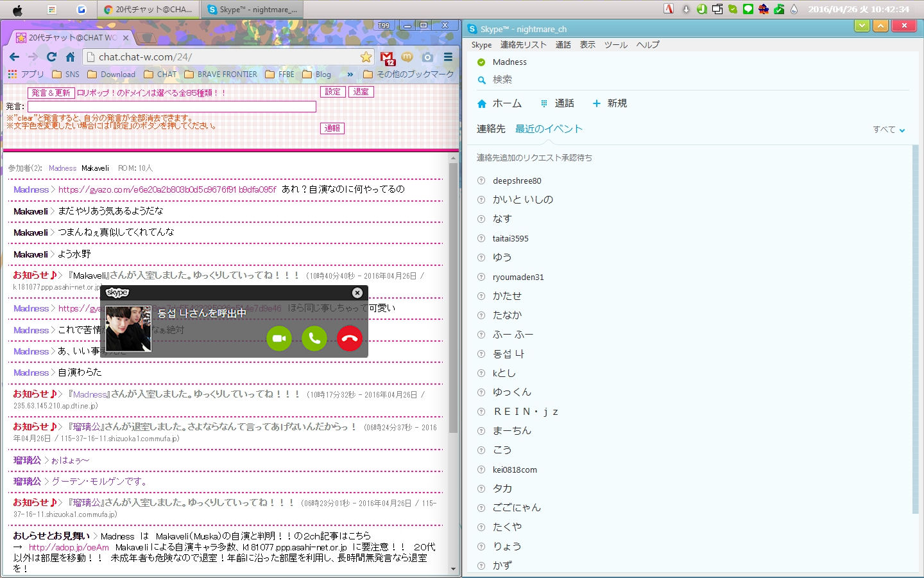Click the caller's profile picture thumbnail
Screen dimensions: 924x578
click(128, 329)
